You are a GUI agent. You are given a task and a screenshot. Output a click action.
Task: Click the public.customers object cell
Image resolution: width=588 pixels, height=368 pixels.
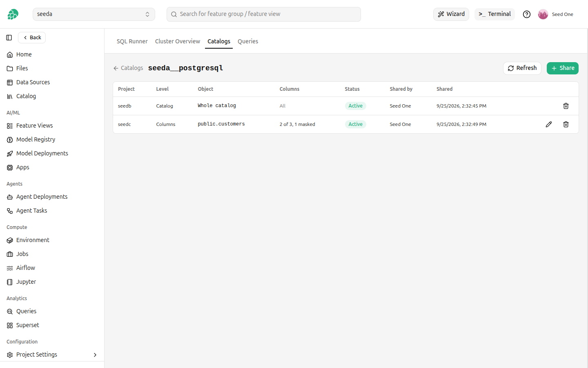[221, 124]
